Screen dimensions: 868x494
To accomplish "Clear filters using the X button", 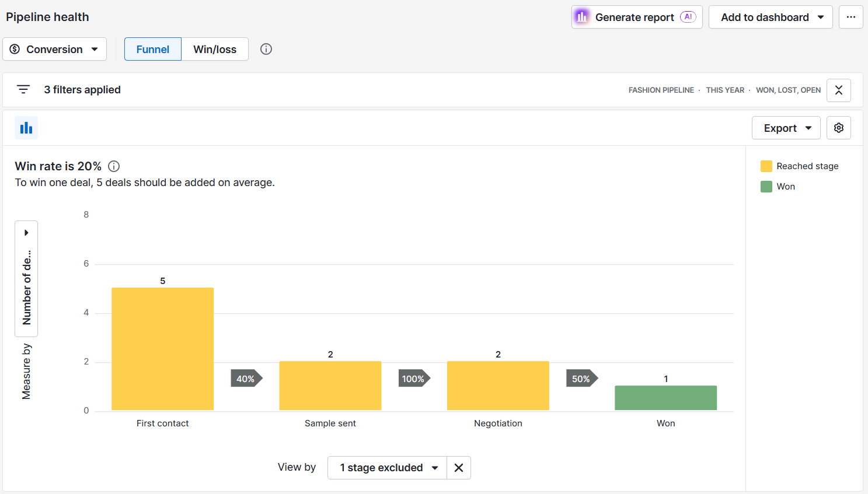I will 838,90.
